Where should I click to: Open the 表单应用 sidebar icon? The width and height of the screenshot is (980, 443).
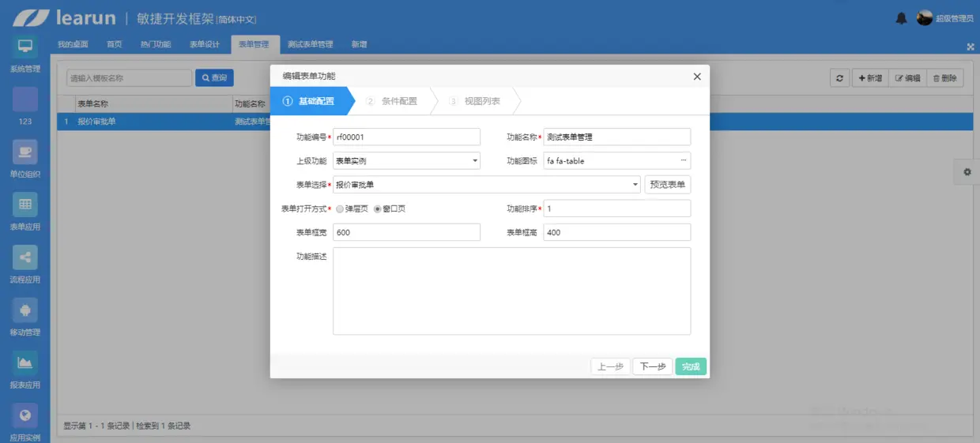click(x=24, y=205)
